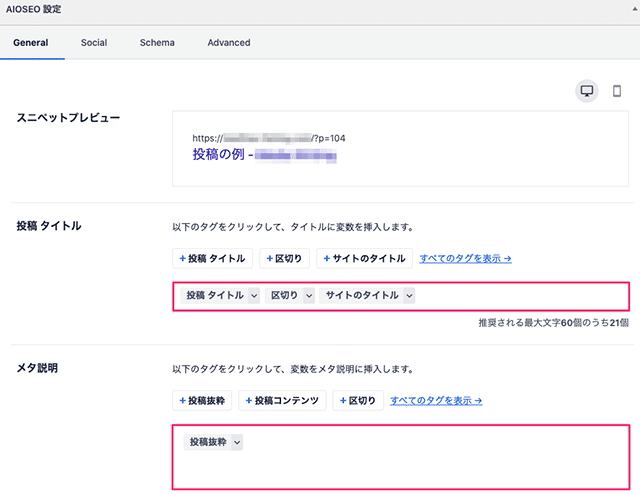Add 区切り tag to post title
The width and height of the screenshot is (640, 495).
(285, 258)
